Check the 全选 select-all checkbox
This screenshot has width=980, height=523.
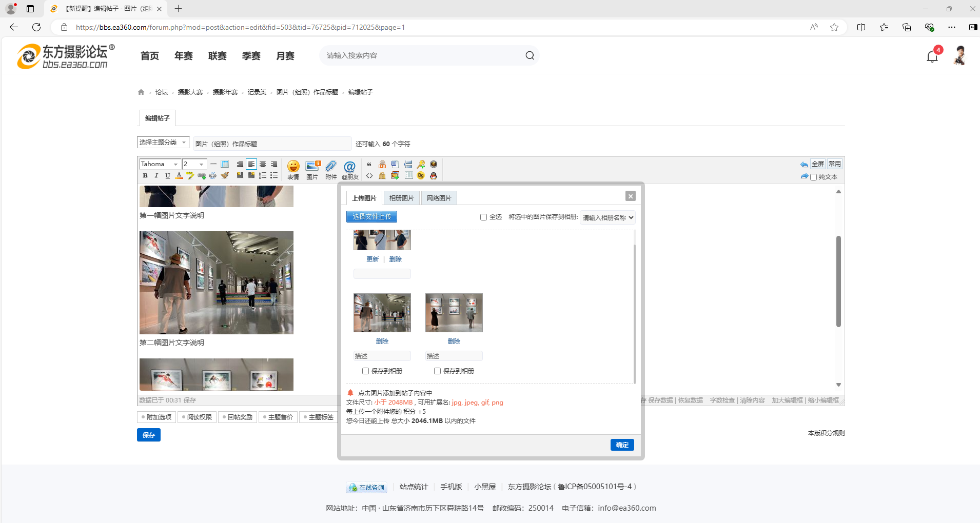(483, 217)
